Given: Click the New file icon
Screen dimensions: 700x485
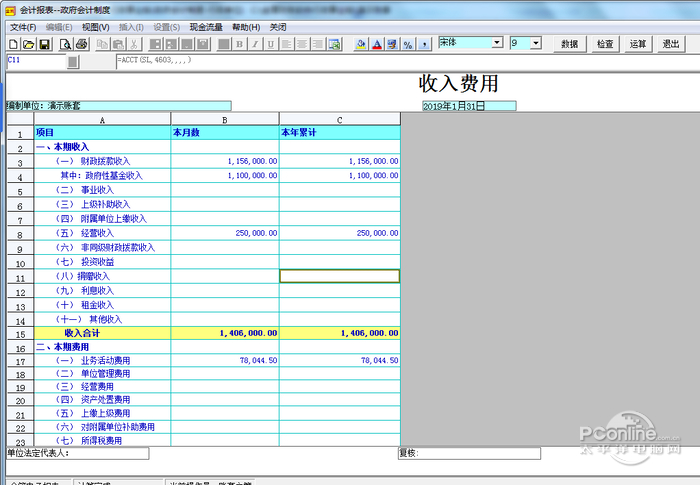Looking at the screenshot, I should (x=13, y=44).
